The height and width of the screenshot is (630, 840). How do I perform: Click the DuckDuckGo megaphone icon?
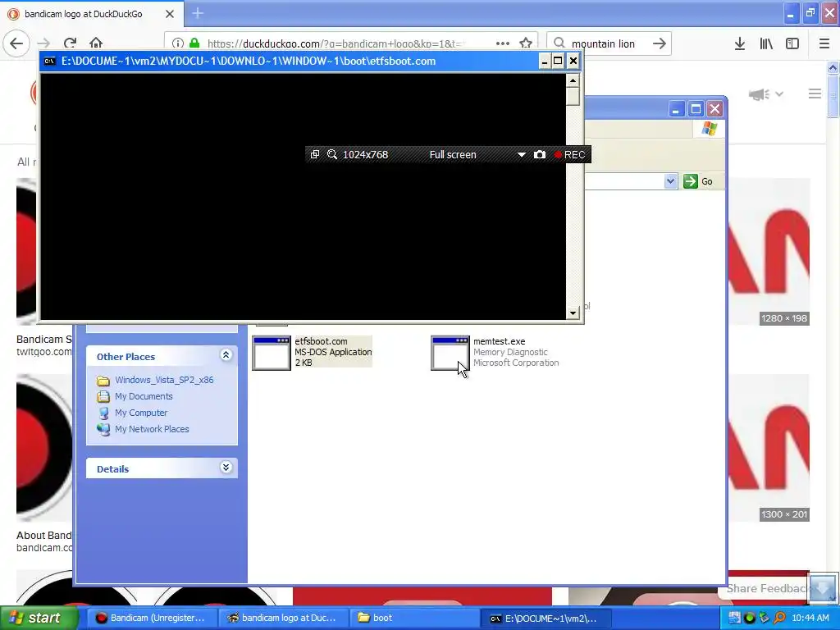[x=759, y=95]
